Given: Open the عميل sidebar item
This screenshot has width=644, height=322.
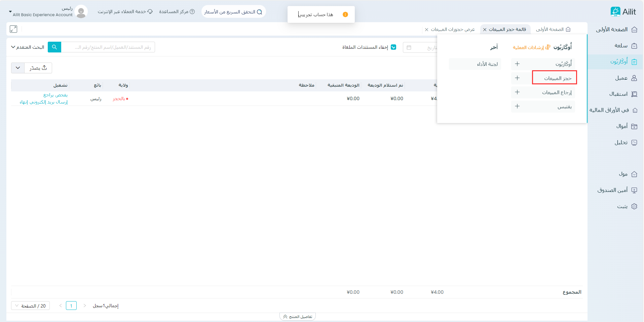Looking at the screenshot, I should point(621,78).
